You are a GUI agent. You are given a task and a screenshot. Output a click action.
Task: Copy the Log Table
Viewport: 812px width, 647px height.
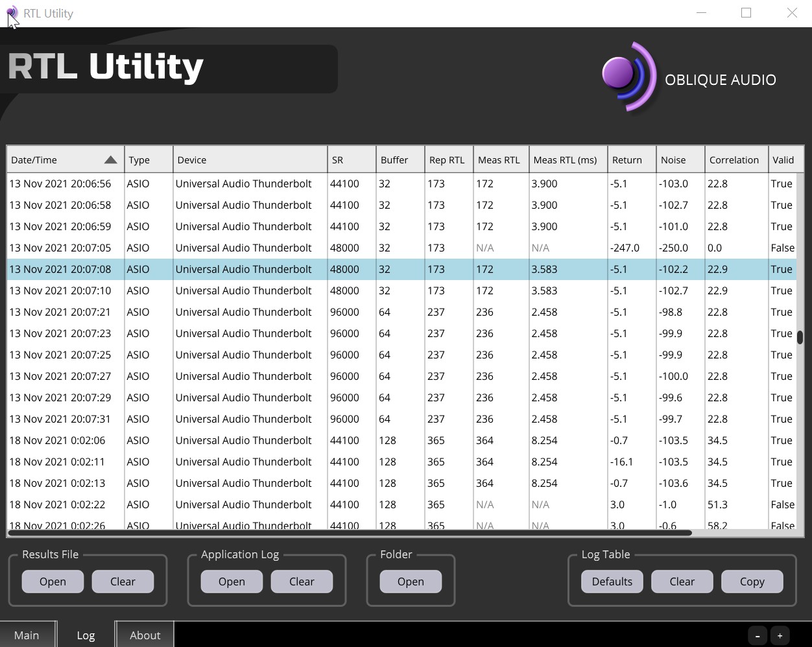click(752, 582)
